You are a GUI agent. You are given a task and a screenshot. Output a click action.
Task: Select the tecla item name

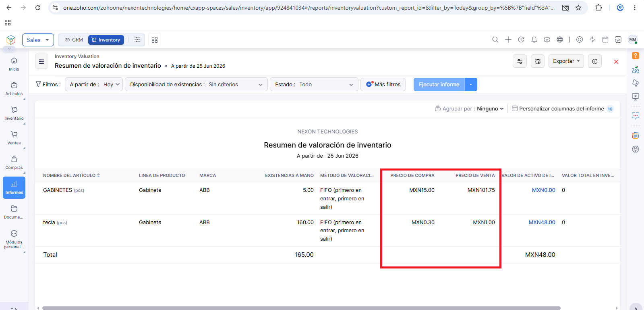pyautogui.click(x=49, y=223)
